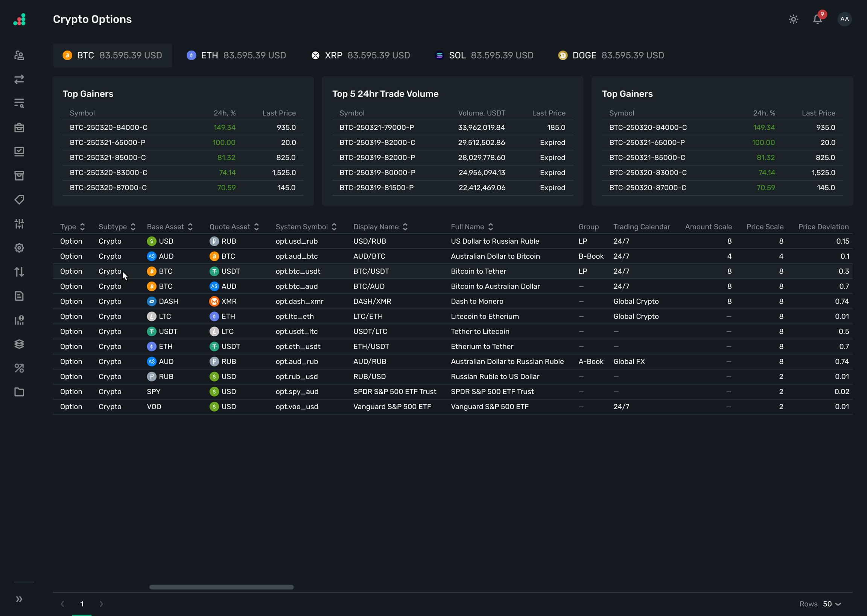Click the horizontal transfer arrows sidebar icon
Screen dimensions: 867x616
[19, 79]
